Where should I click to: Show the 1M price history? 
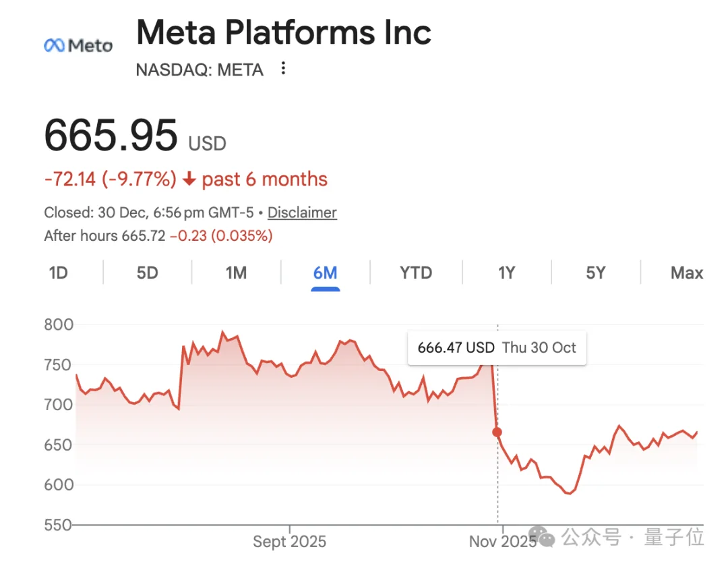tap(236, 273)
